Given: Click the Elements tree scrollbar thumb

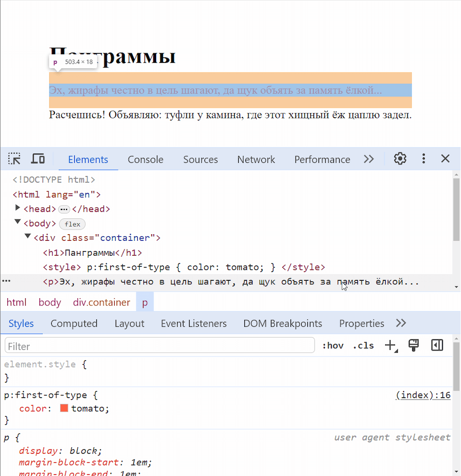Looking at the screenshot, I should pyautogui.click(x=456, y=210).
